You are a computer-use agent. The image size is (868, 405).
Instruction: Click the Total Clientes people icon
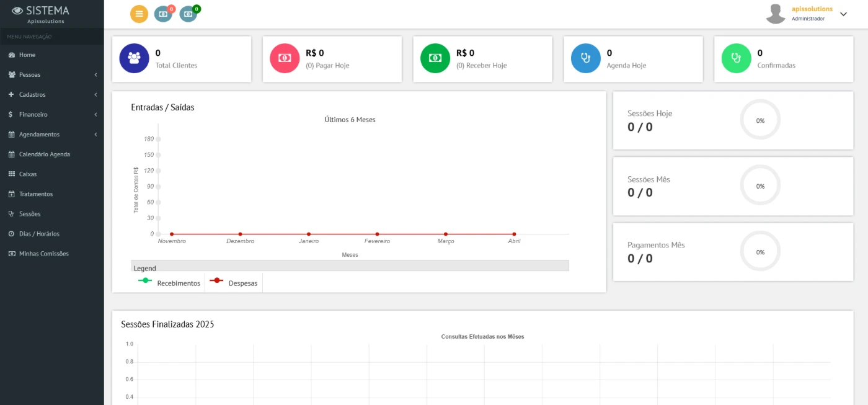pos(134,58)
